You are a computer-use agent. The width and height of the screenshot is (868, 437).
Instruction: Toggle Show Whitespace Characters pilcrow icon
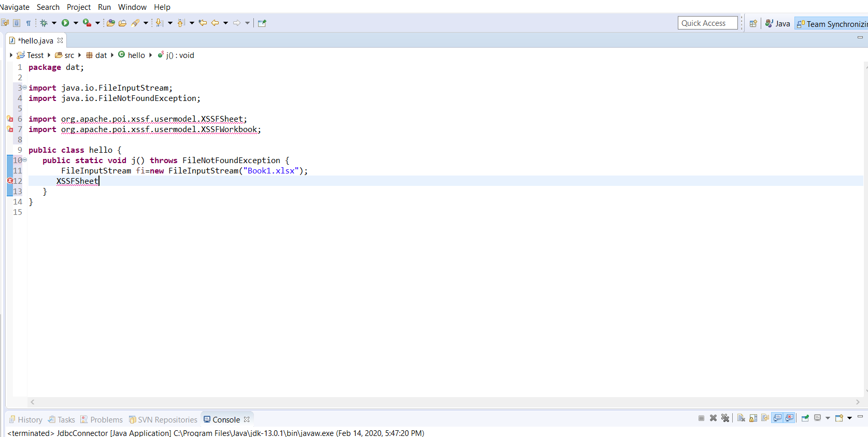29,23
